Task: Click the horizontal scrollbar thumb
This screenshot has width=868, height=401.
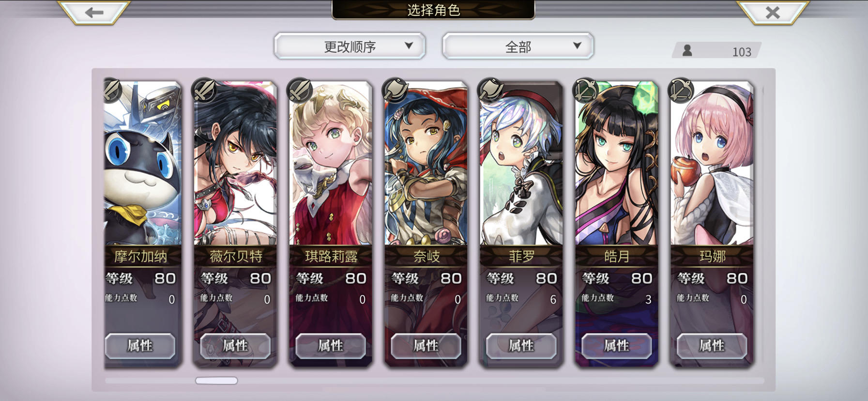Action: (x=216, y=381)
